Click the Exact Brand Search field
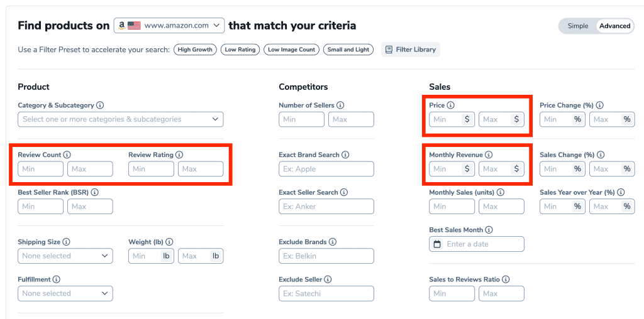Image resolution: width=644 pixels, height=319 pixels. (x=326, y=169)
